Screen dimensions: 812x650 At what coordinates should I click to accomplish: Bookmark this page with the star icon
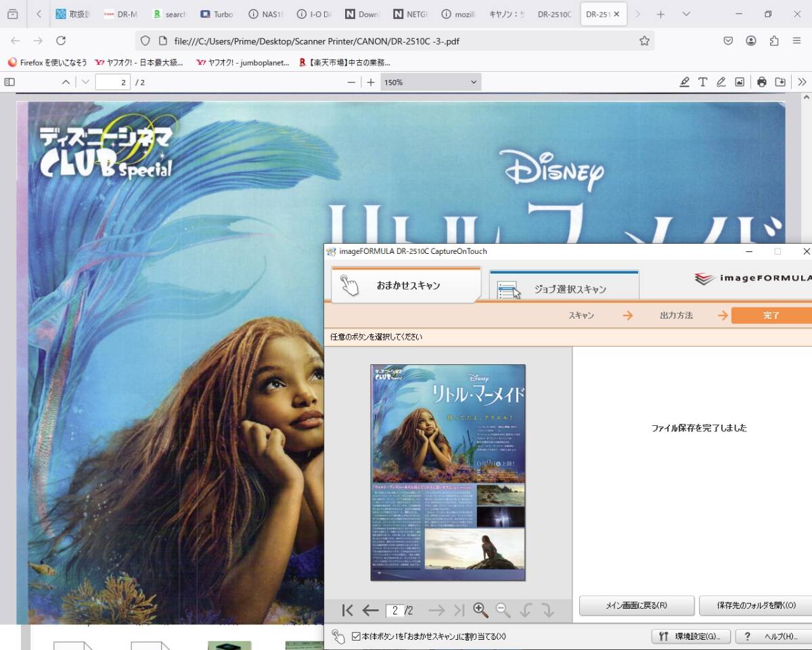pos(644,41)
